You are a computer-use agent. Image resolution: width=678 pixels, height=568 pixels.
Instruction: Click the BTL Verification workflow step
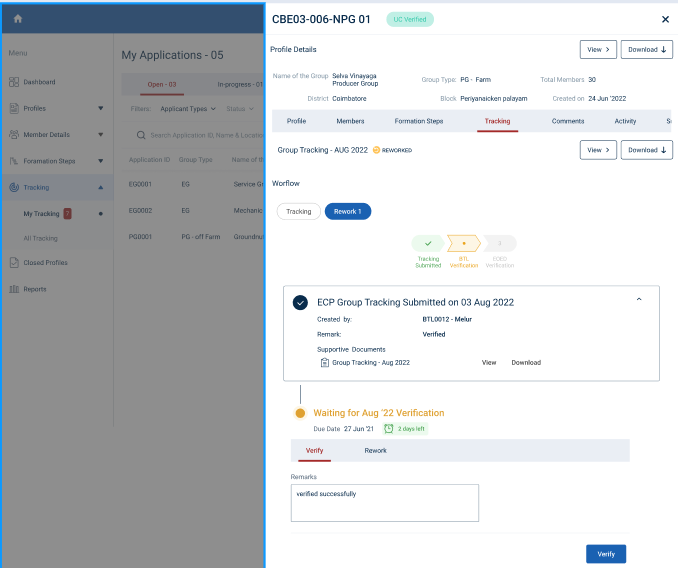click(463, 243)
